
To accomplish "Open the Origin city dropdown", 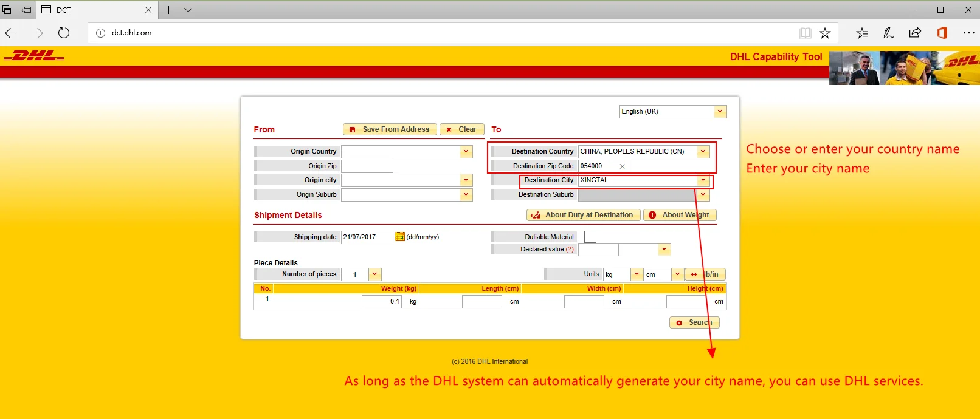I will [x=466, y=180].
